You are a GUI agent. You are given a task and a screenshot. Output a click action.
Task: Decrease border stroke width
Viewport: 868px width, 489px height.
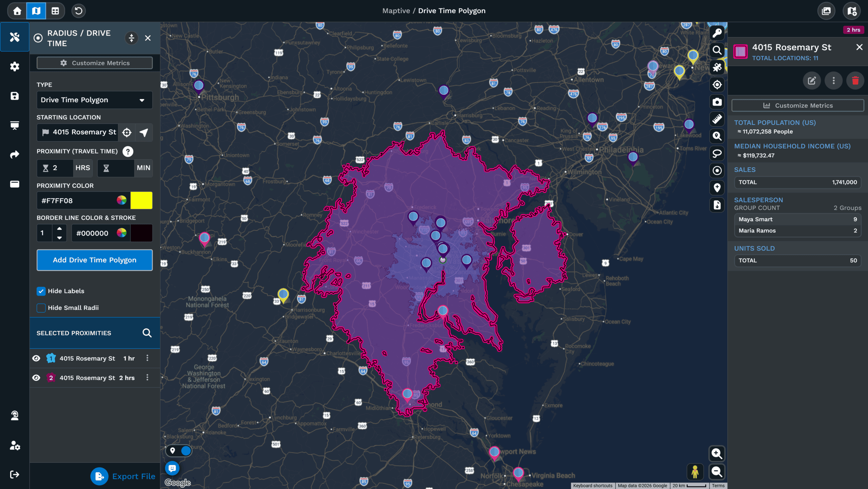click(x=59, y=238)
